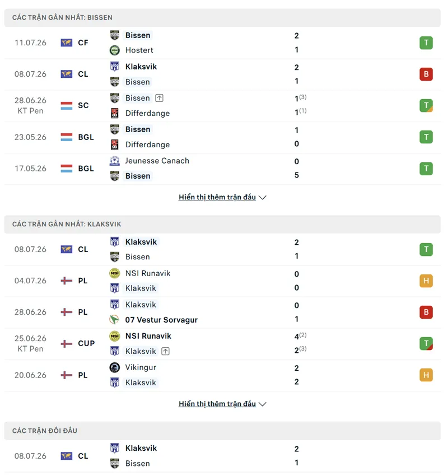Click the advancing arrow icon beside Bissen
The width and height of the screenshot is (448, 476).
point(160,98)
